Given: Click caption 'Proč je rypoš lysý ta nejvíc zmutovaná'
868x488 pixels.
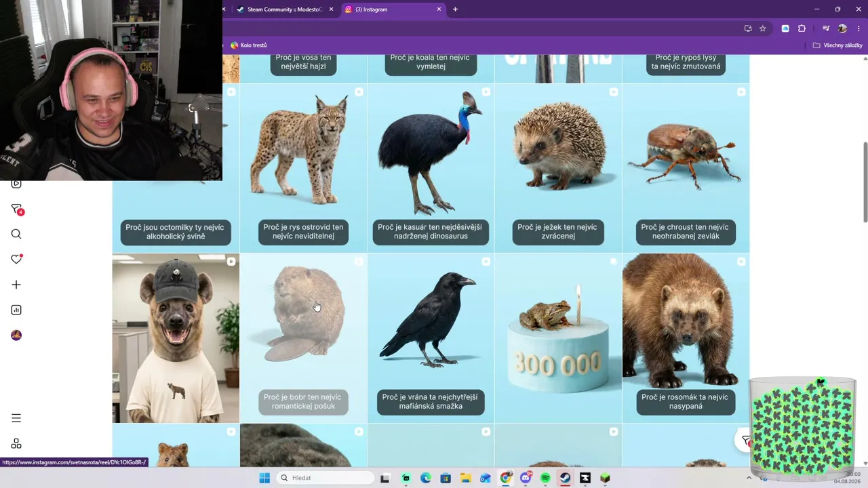Looking at the screenshot, I should point(686,62).
